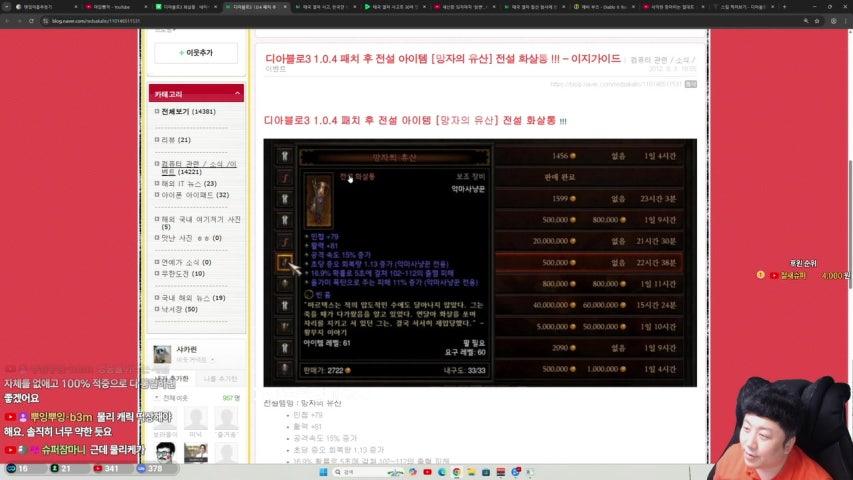Open the 연예가 소식 (0) category
The image size is (853, 480).
coord(186,262)
